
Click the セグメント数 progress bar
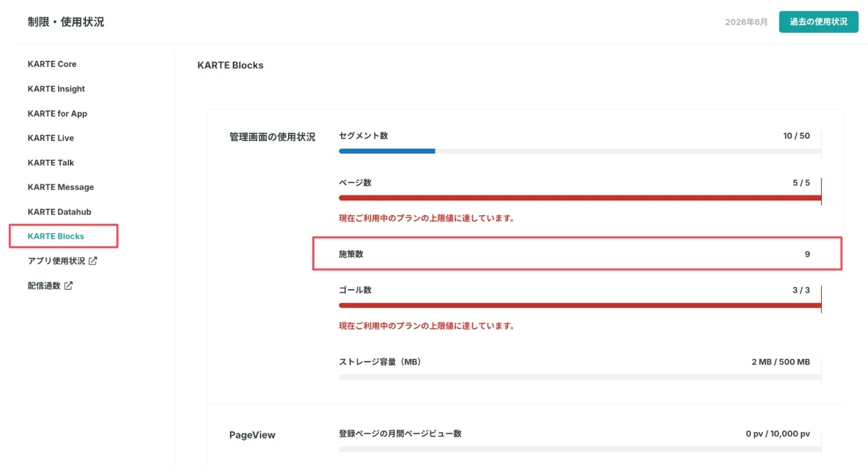[579, 151]
